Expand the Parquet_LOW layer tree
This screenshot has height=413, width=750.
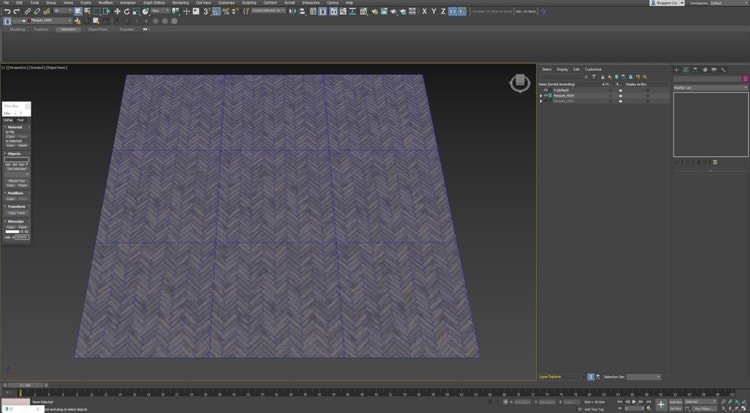541,101
